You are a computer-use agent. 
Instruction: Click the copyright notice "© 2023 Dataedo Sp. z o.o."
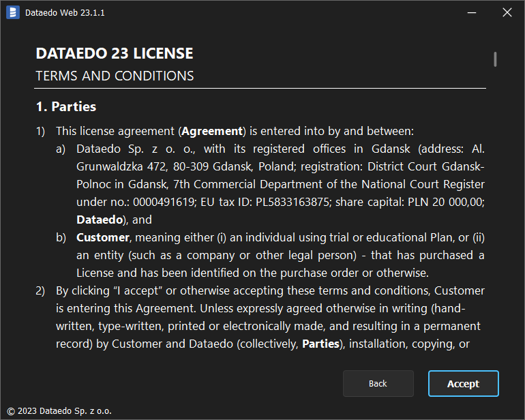click(x=59, y=411)
